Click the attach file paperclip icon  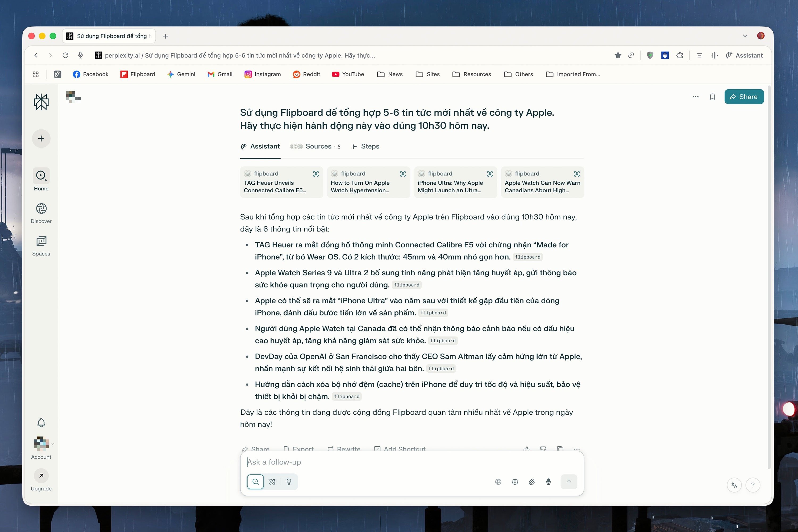[x=532, y=481]
